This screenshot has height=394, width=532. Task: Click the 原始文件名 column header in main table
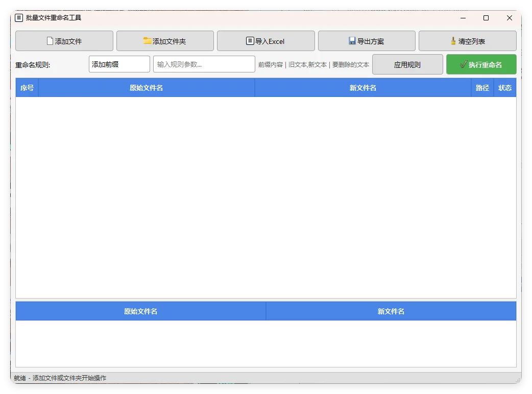click(147, 87)
